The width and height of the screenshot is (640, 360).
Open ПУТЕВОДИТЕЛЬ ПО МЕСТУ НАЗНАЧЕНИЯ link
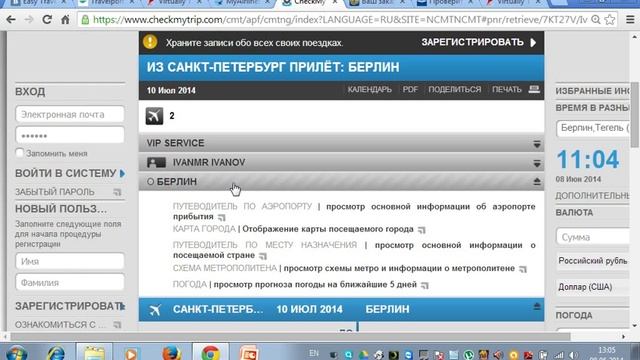264,245
